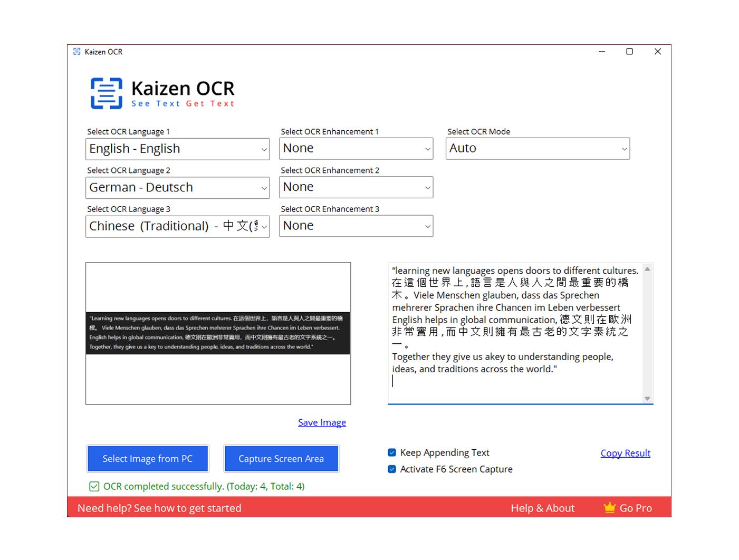Open Help & About in footer bar
739x560 pixels.
coord(542,508)
